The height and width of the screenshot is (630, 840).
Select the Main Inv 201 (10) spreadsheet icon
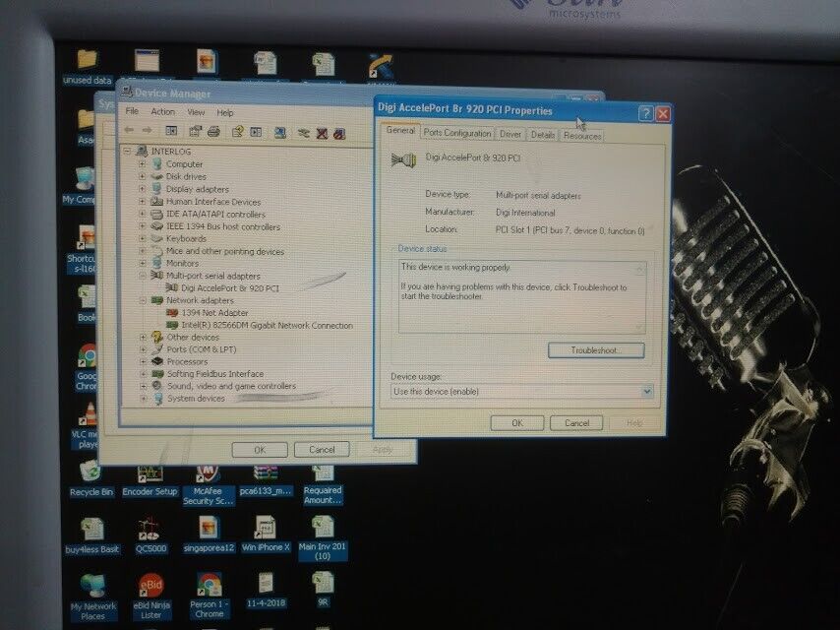323,537
